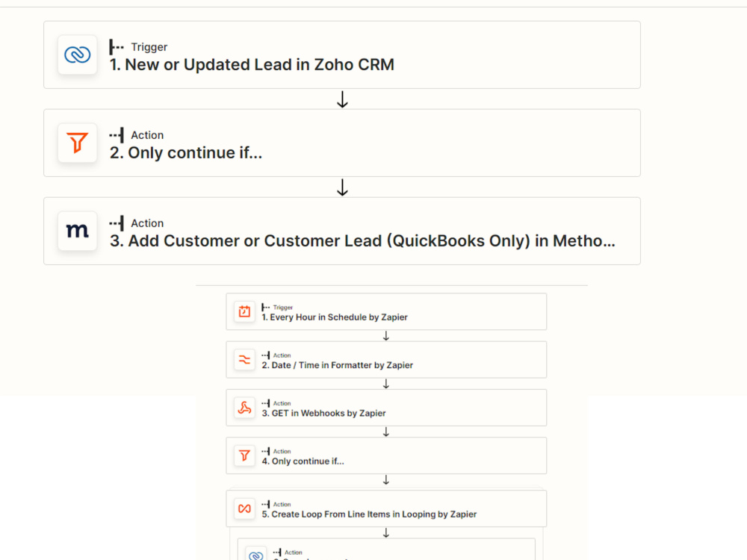
Task: Select Date / Time in Formatter step
Action: 386,360
